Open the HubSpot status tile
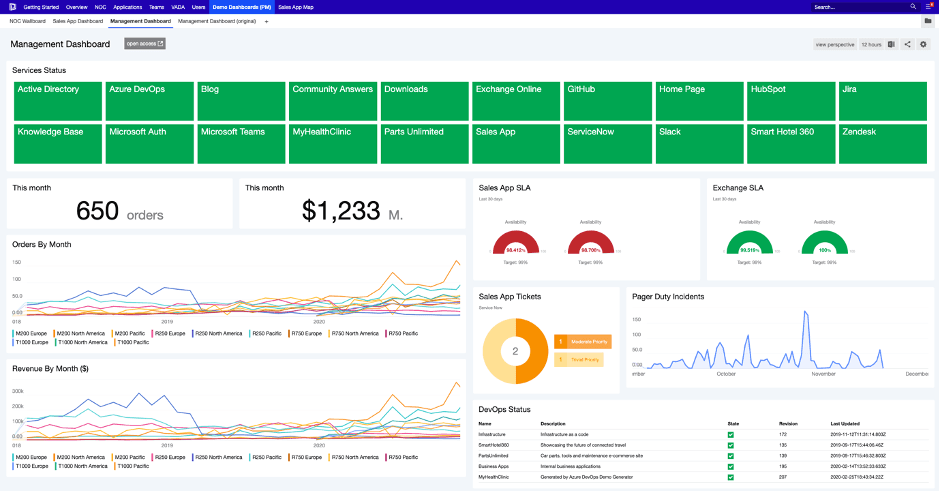The height and width of the screenshot is (491, 939). [x=791, y=101]
